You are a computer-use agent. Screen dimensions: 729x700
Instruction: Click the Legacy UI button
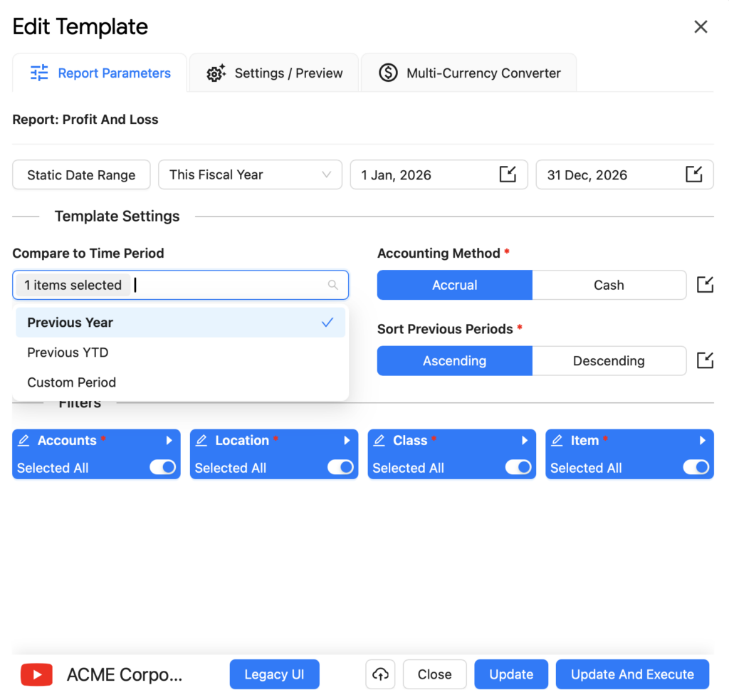point(274,674)
